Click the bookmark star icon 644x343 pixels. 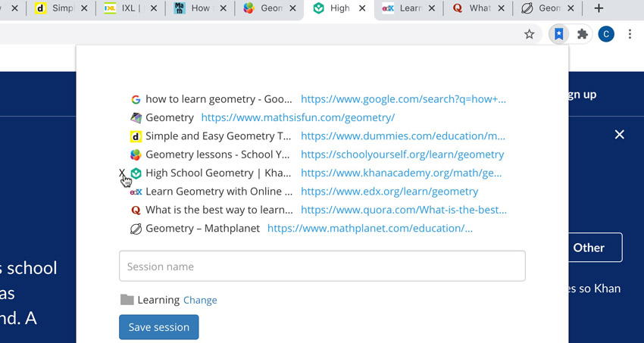[x=530, y=34]
